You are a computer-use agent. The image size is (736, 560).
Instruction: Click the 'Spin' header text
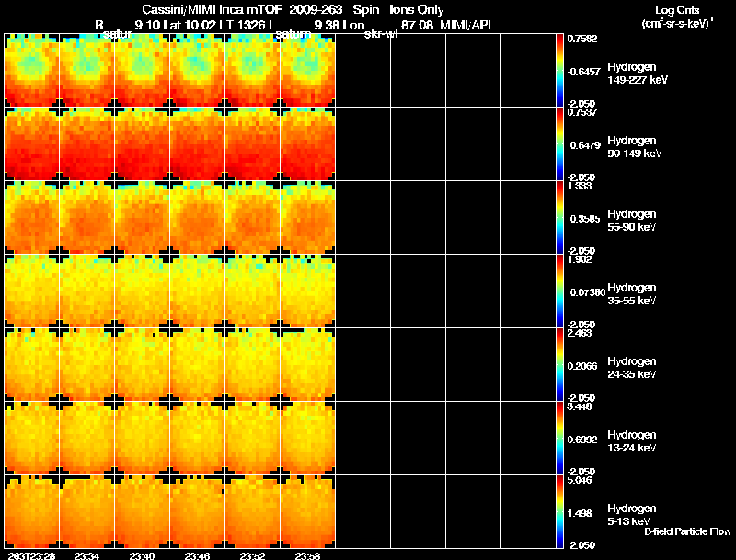[365, 10]
